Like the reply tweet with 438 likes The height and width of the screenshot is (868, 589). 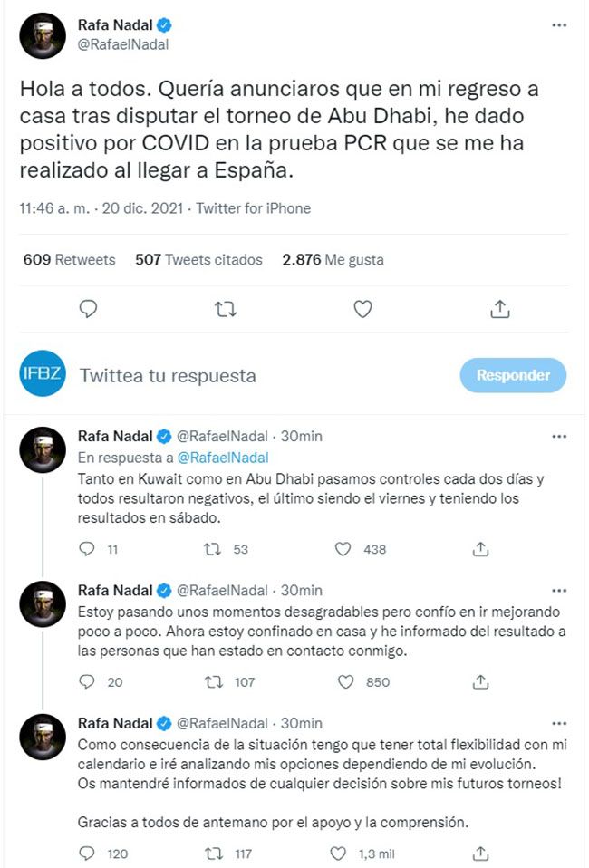pyautogui.click(x=343, y=549)
